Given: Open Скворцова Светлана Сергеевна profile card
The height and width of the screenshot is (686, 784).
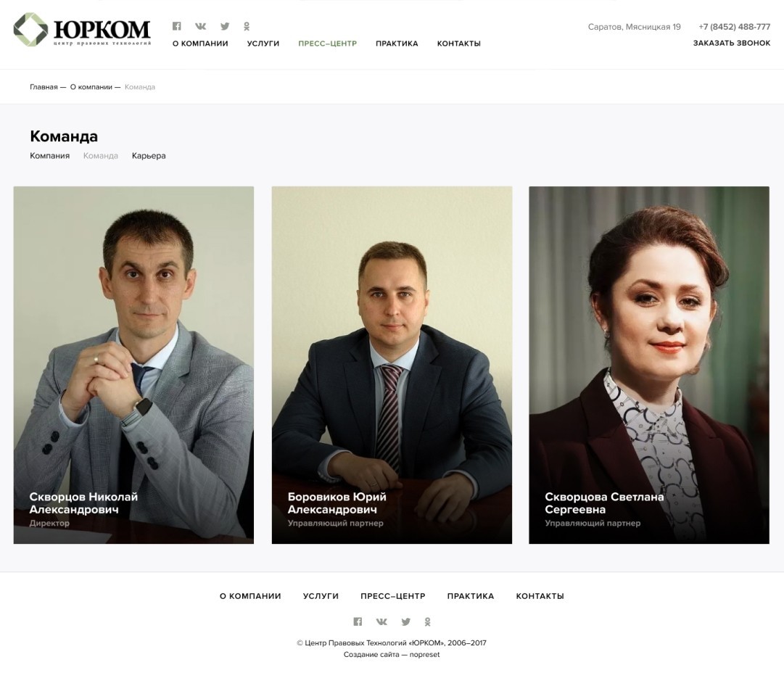Looking at the screenshot, I should click(649, 365).
